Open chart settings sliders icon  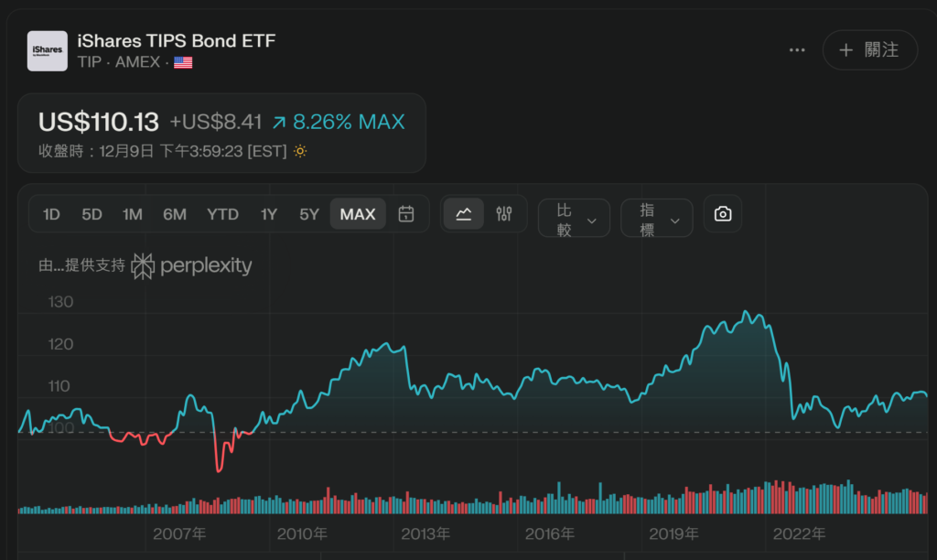click(x=504, y=214)
